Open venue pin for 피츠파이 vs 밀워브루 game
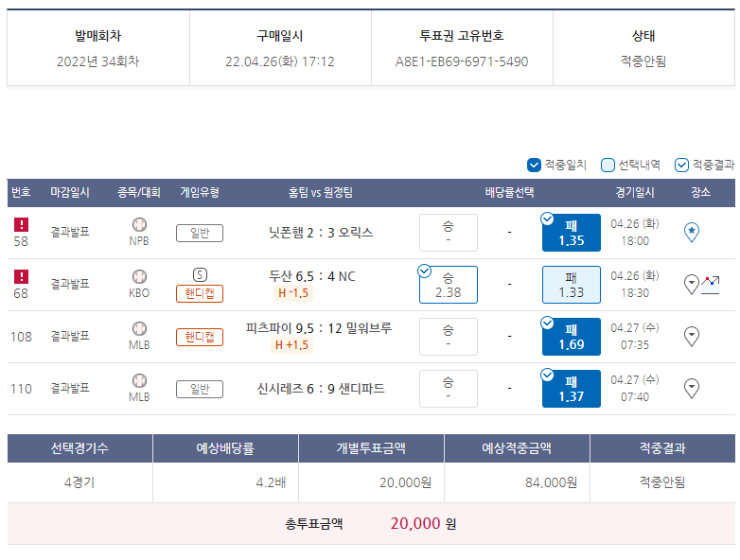This screenshot has height=560, width=740. [x=692, y=337]
